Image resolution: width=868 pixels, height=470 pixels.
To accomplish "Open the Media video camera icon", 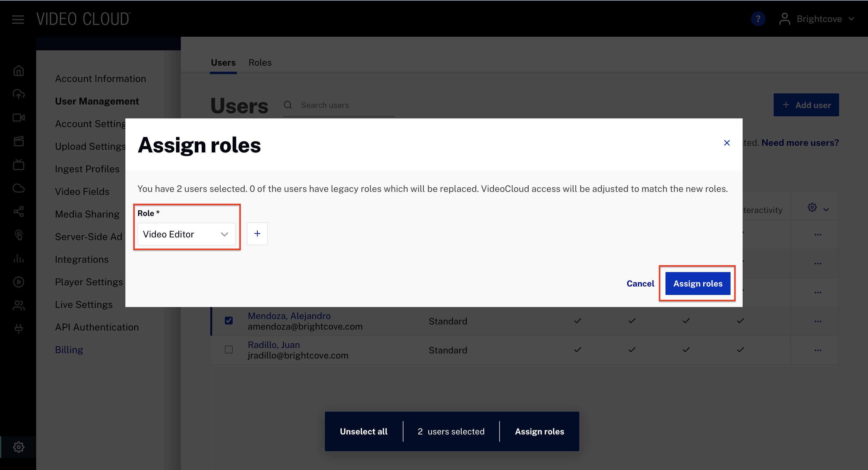I will coord(18,117).
